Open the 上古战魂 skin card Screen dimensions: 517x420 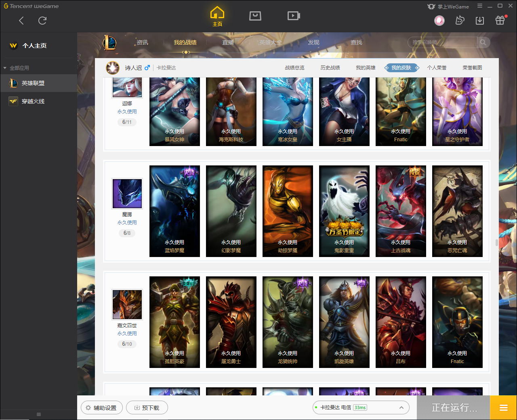(401, 211)
